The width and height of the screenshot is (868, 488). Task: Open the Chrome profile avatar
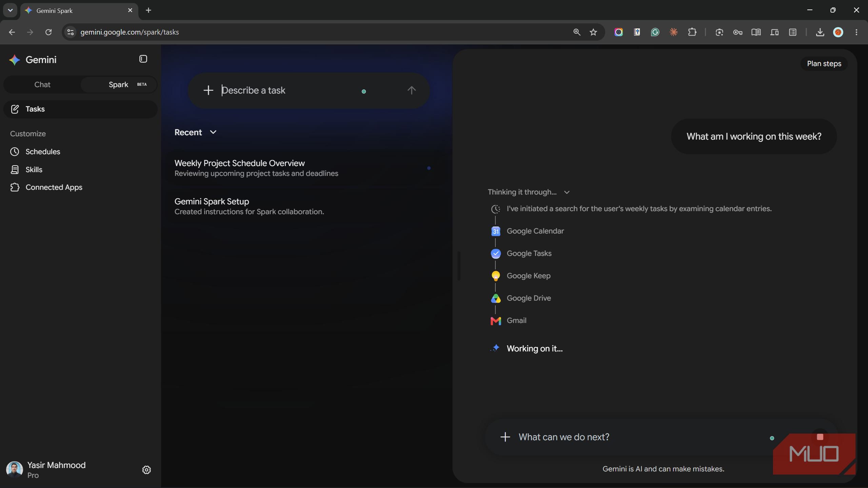tap(838, 32)
